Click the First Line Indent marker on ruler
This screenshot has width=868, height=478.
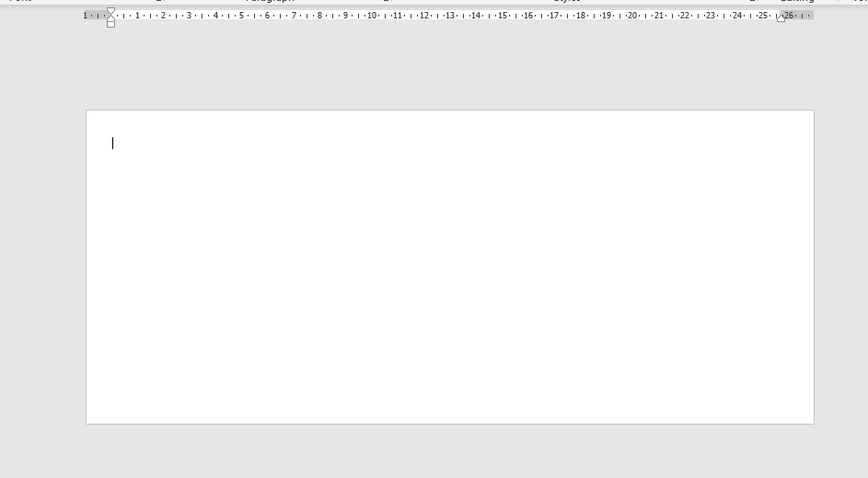coord(110,11)
